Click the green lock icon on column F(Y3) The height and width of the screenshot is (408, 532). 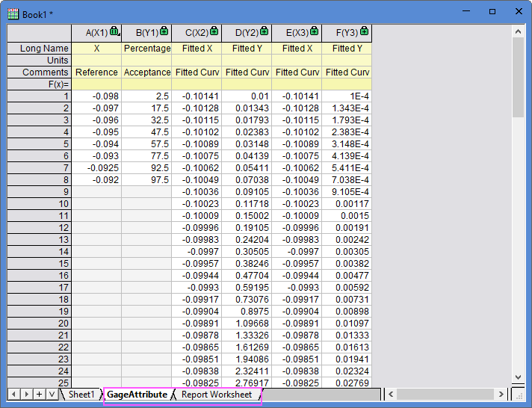(364, 31)
